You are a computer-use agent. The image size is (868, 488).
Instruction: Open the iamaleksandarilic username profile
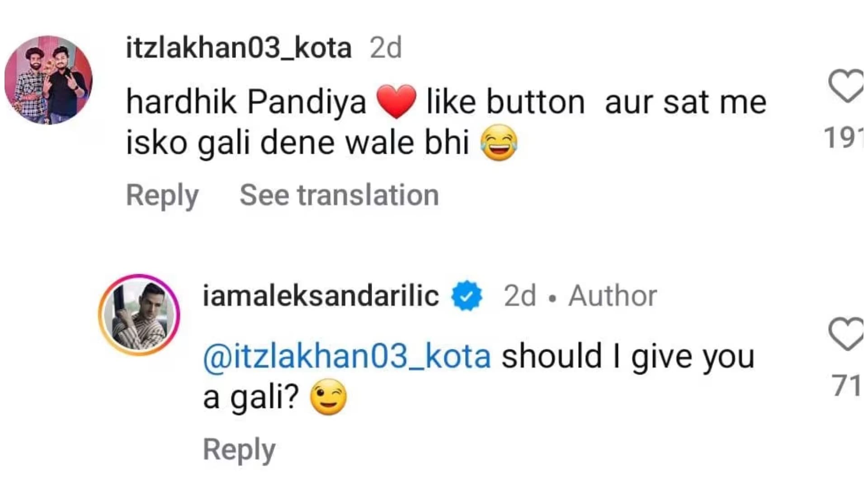tap(321, 296)
